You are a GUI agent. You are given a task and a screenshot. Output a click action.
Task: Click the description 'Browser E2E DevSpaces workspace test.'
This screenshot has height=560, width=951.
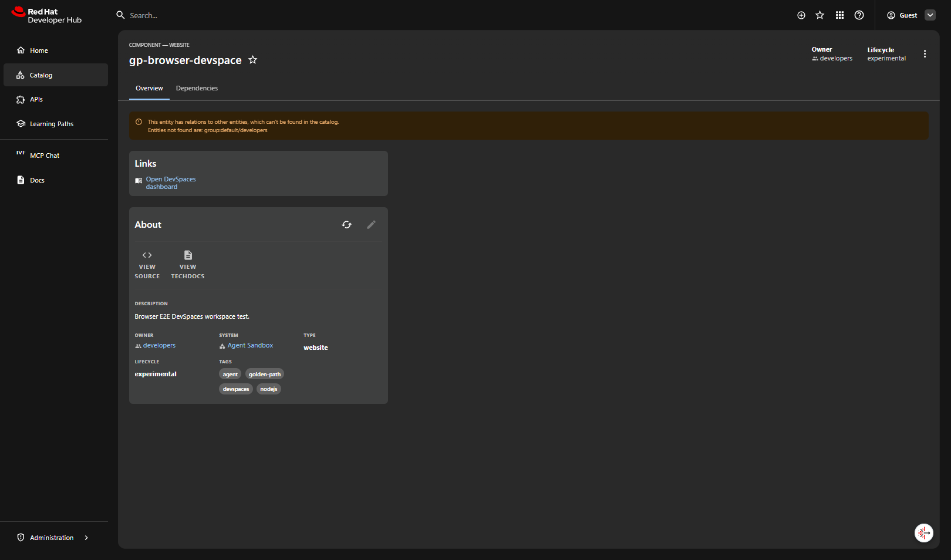pyautogui.click(x=192, y=316)
